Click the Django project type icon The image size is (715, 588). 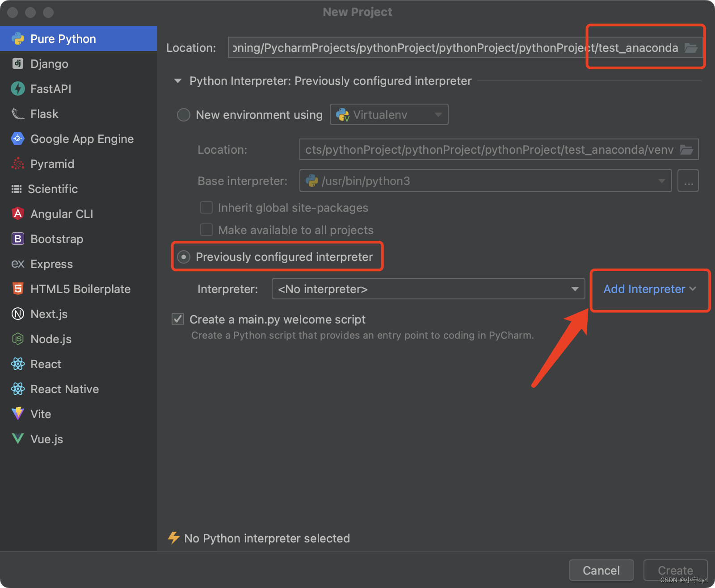click(18, 63)
